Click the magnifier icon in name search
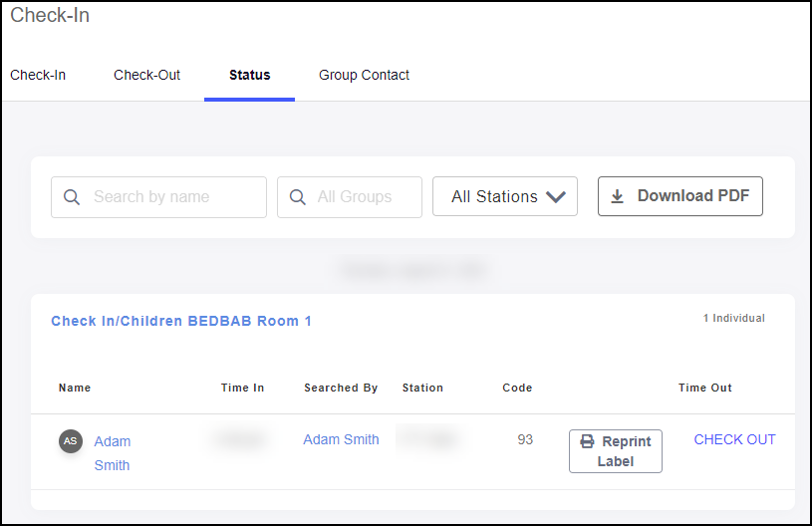 click(x=72, y=197)
